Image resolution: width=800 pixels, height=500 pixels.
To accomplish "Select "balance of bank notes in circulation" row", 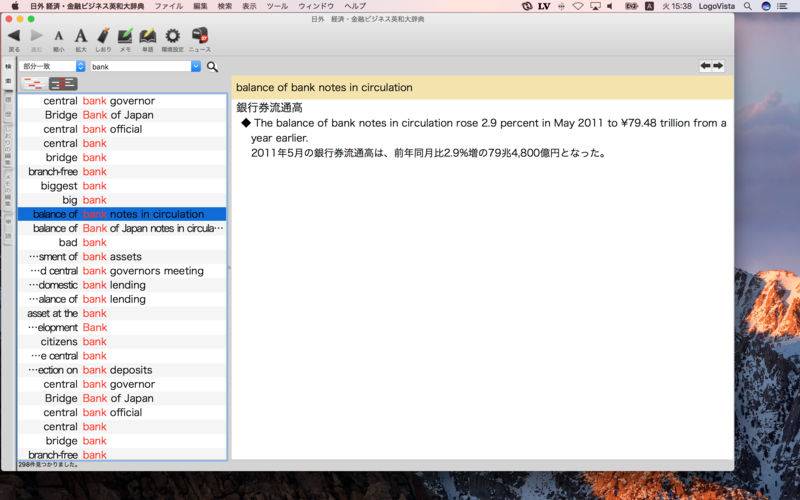I will (122, 214).
